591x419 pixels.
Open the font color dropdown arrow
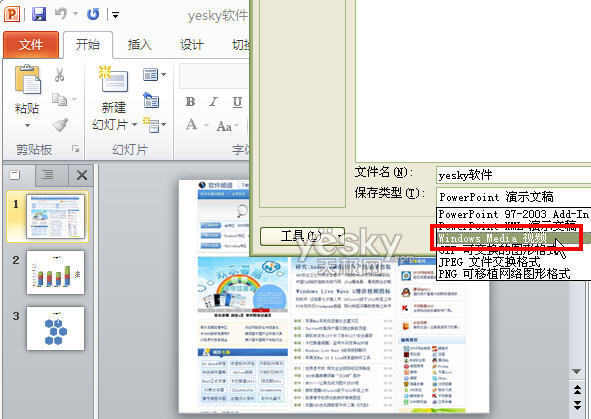click(207, 125)
